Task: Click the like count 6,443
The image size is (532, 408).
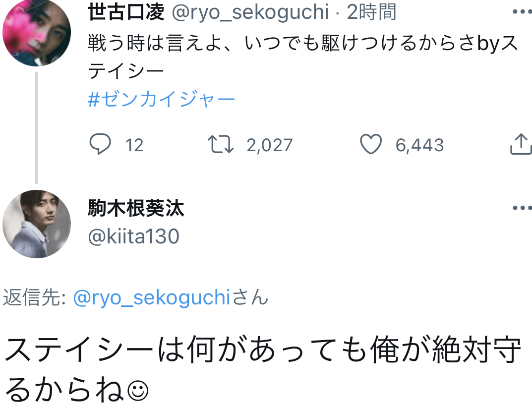Action: coord(419,145)
